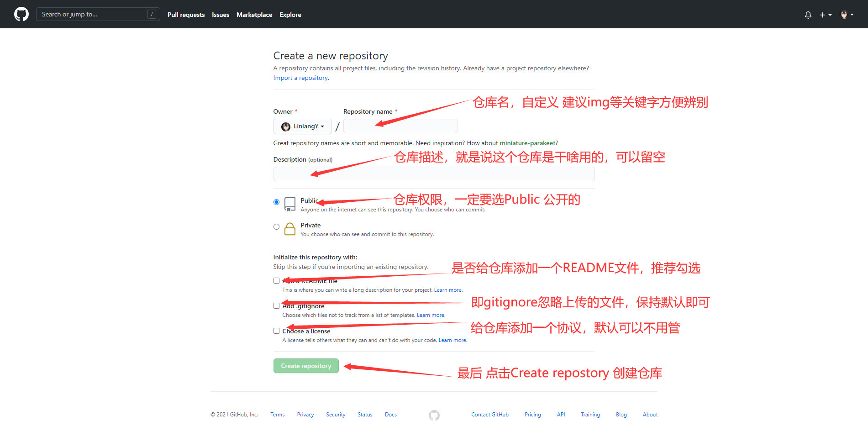
Task: Expand the plus create-new menu
Action: click(826, 15)
